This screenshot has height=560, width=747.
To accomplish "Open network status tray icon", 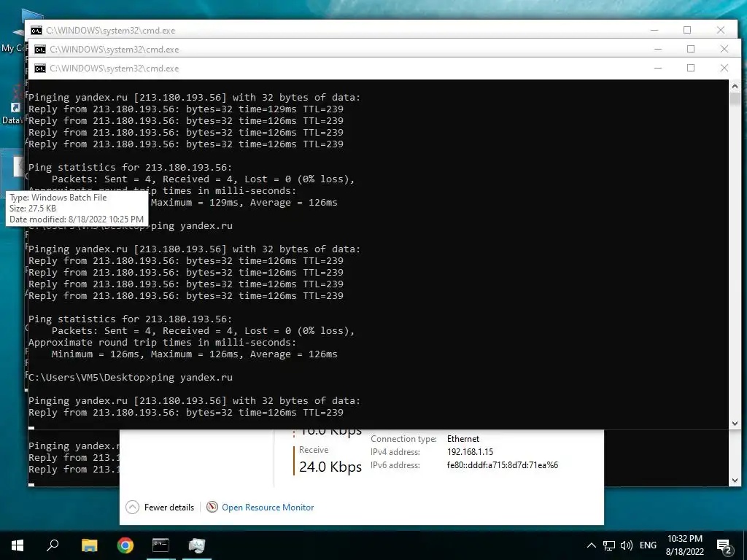I will [x=609, y=545].
